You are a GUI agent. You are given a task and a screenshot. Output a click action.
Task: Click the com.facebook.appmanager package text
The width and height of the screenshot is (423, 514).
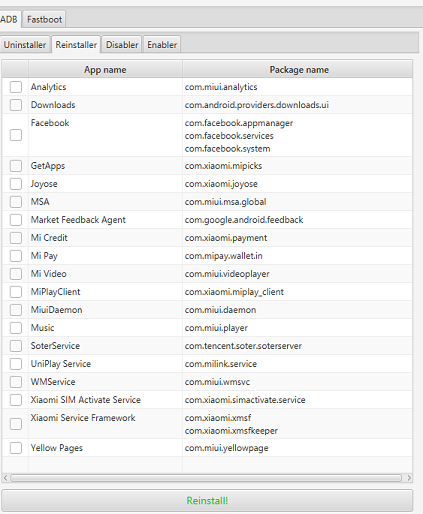tap(239, 123)
